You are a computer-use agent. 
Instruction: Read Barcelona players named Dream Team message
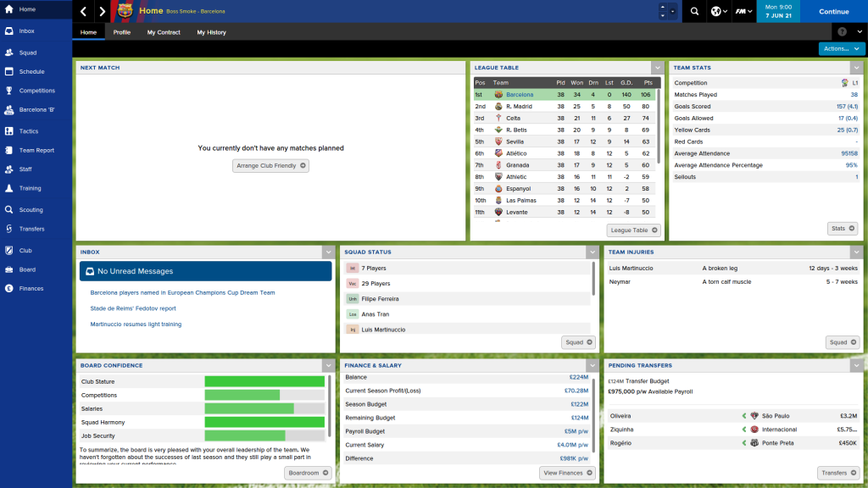[x=183, y=292]
